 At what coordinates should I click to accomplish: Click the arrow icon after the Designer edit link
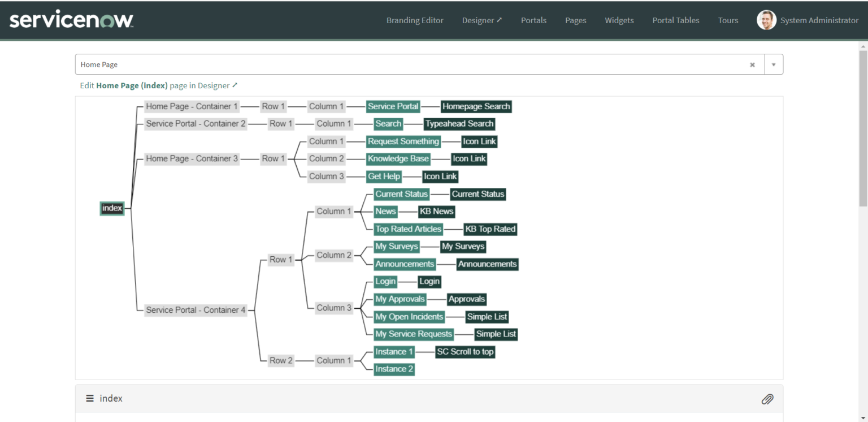click(236, 85)
